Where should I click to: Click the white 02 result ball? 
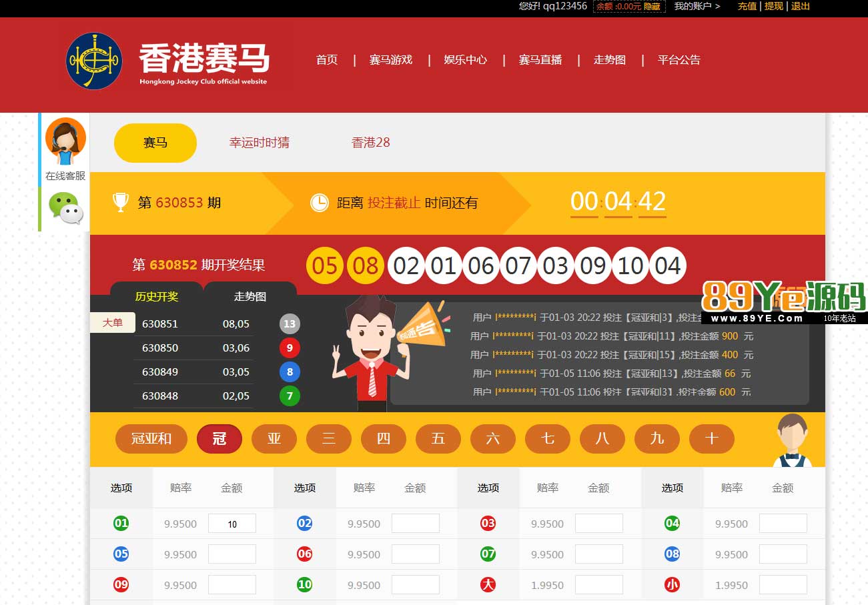click(x=406, y=266)
